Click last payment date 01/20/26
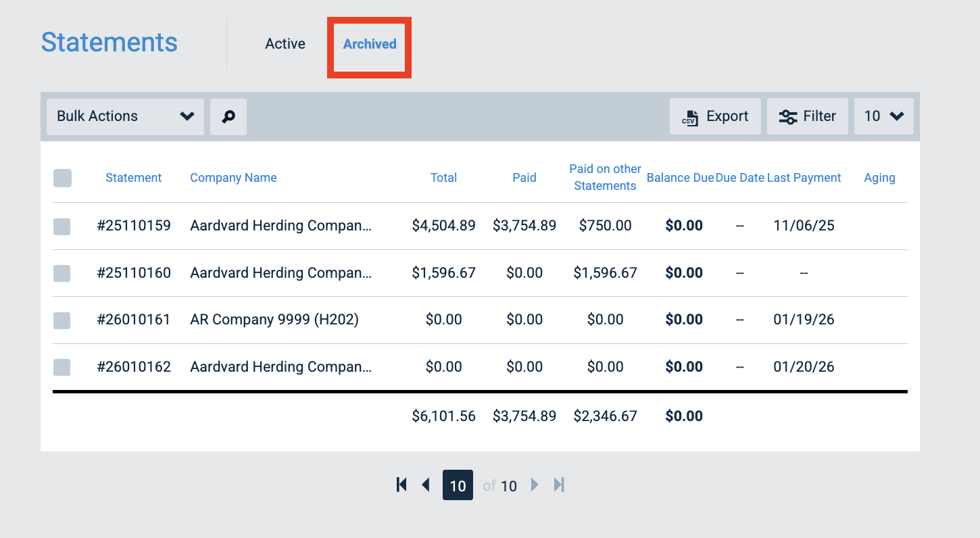This screenshot has width=980, height=538. 804,367
